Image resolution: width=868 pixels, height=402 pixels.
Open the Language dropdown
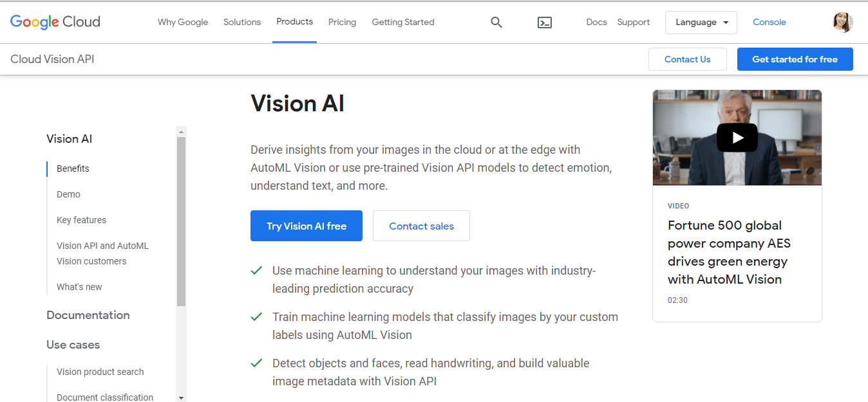coord(701,23)
